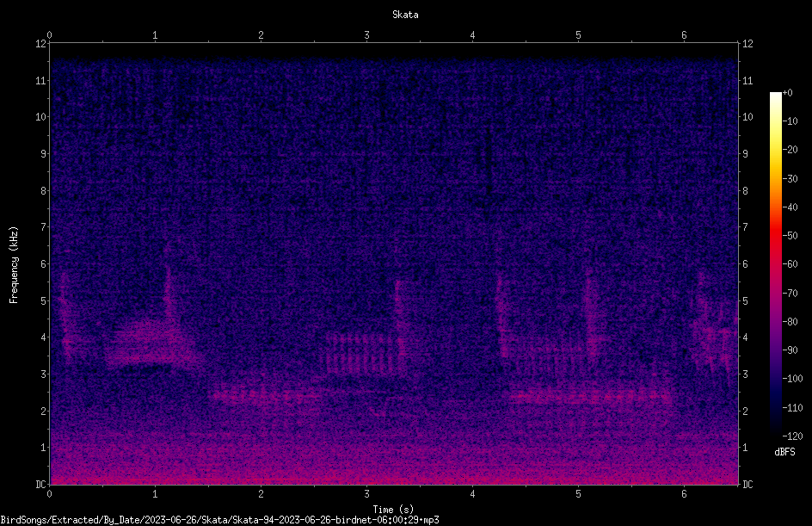Click the "10" tick on the right frequency axis
The width and height of the screenshot is (812, 526).
pyautogui.click(x=747, y=117)
